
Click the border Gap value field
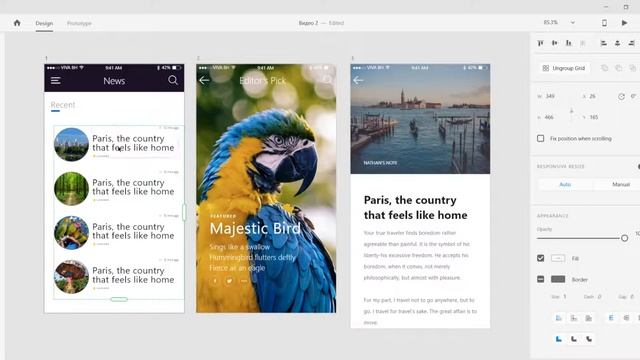point(632,297)
